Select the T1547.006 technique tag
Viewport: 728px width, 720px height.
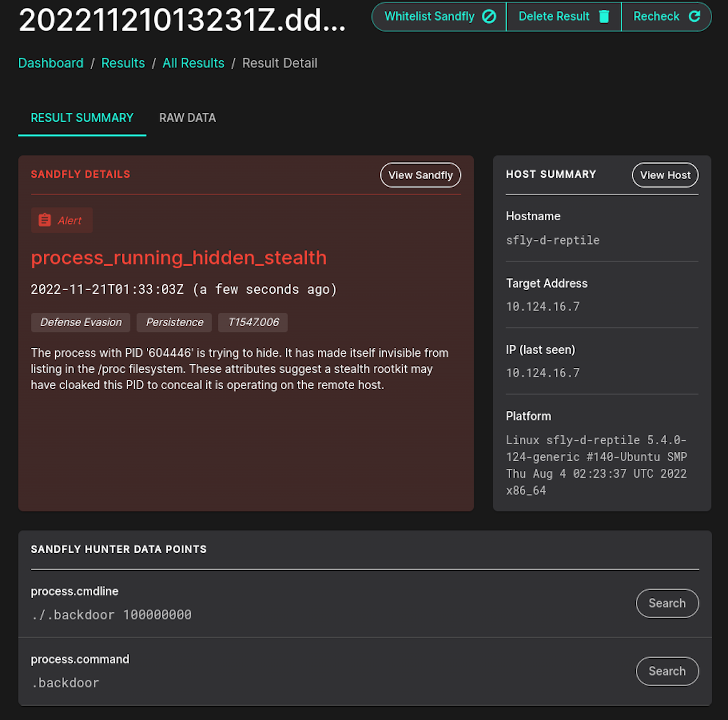pyautogui.click(x=252, y=322)
